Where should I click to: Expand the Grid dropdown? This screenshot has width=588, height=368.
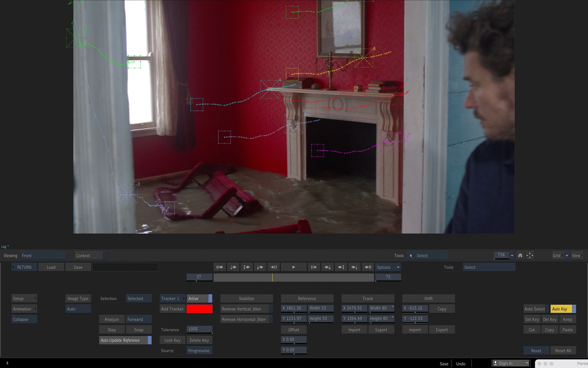click(x=567, y=255)
